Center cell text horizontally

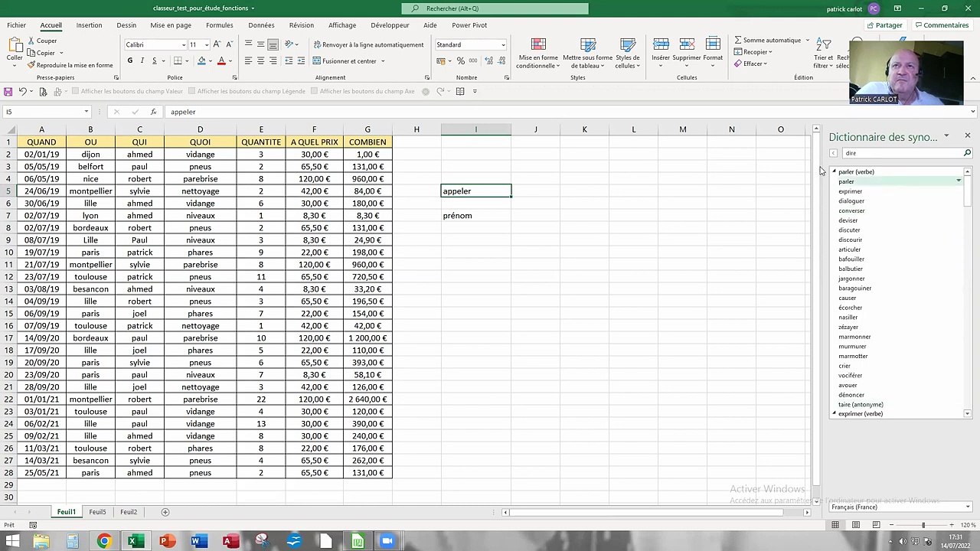[x=260, y=60]
